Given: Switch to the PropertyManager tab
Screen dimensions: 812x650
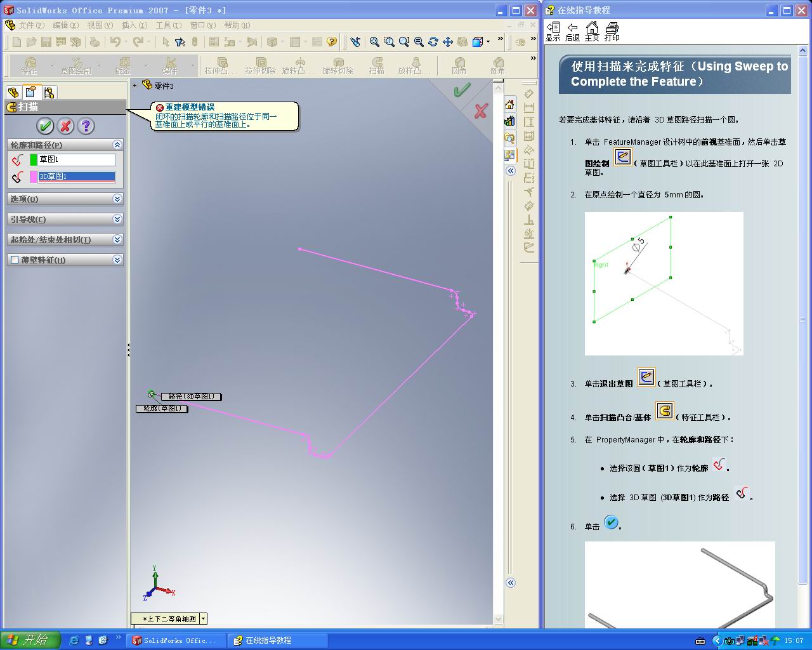Looking at the screenshot, I should (31, 92).
